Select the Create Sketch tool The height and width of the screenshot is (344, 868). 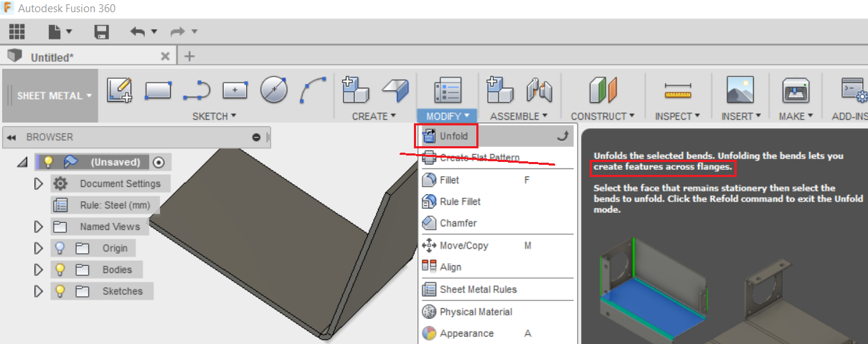[120, 90]
